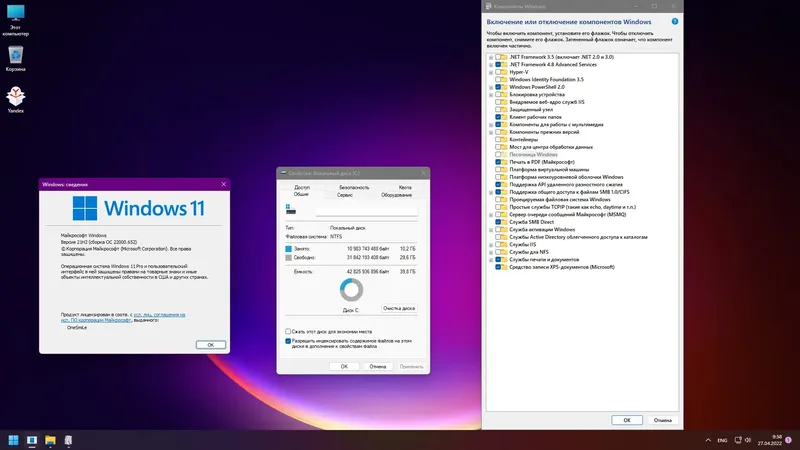
Task: Uncheck 'Печать в PDF (Майкрософт)' component
Action: [x=499, y=161]
